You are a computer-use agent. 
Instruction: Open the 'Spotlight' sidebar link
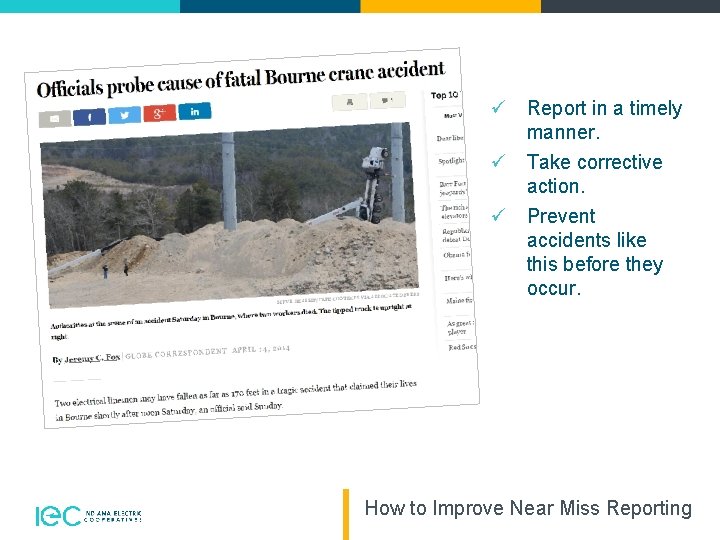(451, 161)
